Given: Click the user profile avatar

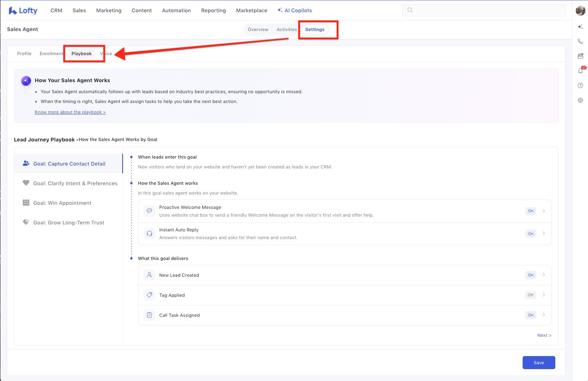Looking at the screenshot, I should [x=580, y=11].
